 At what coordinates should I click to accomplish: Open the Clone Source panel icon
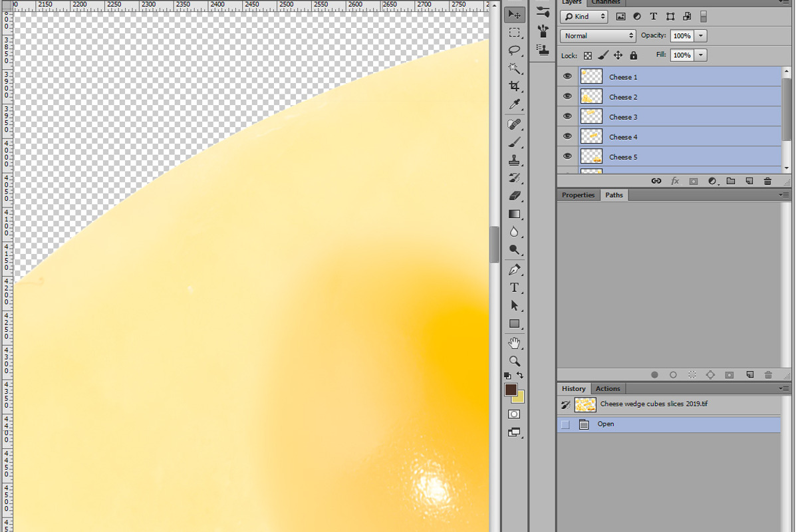[x=543, y=49]
